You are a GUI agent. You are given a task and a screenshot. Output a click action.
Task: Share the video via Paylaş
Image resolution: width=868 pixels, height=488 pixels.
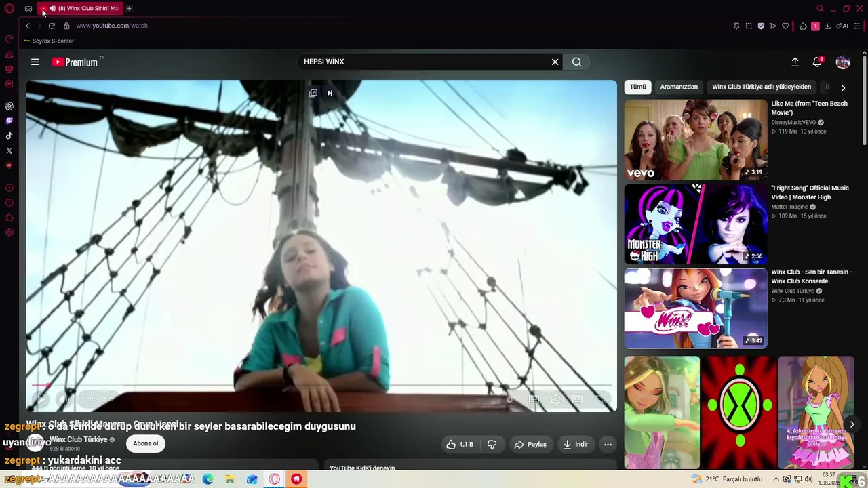pos(531,445)
